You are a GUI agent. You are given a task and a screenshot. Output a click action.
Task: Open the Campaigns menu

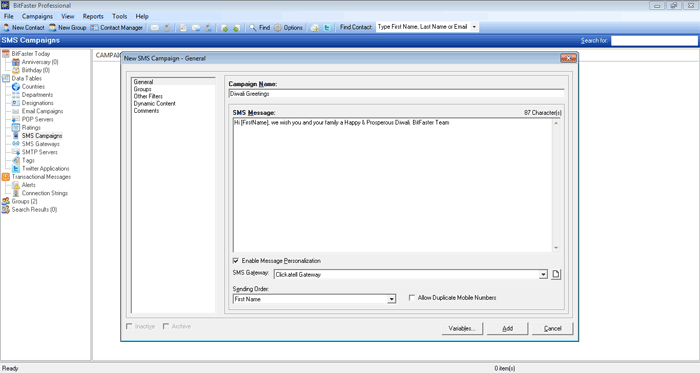pos(37,16)
